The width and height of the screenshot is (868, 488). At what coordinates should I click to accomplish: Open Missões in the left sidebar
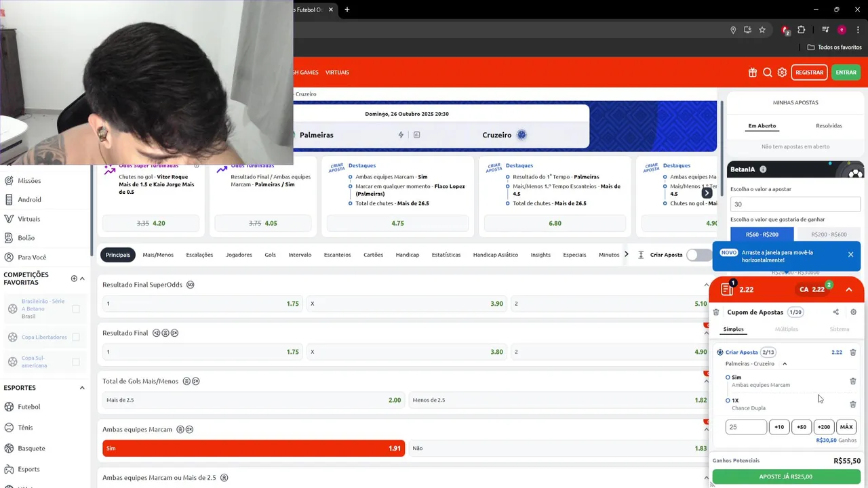pos(29,181)
